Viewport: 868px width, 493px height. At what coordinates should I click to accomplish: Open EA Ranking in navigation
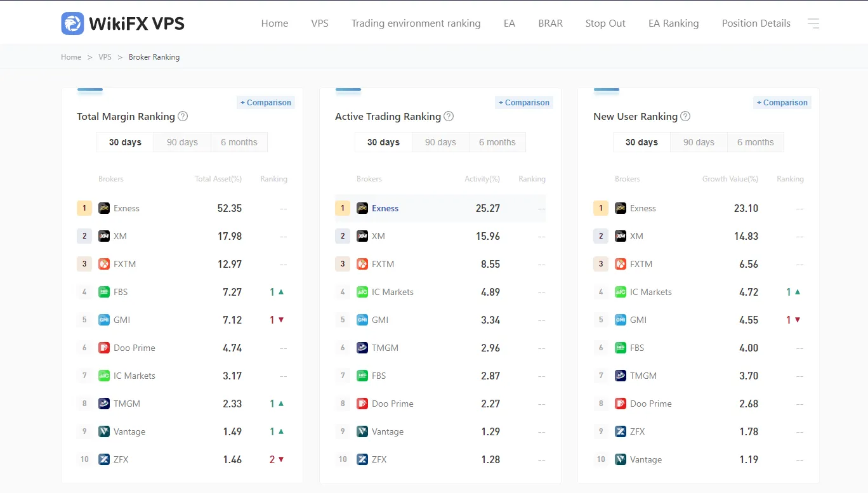pos(674,23)
